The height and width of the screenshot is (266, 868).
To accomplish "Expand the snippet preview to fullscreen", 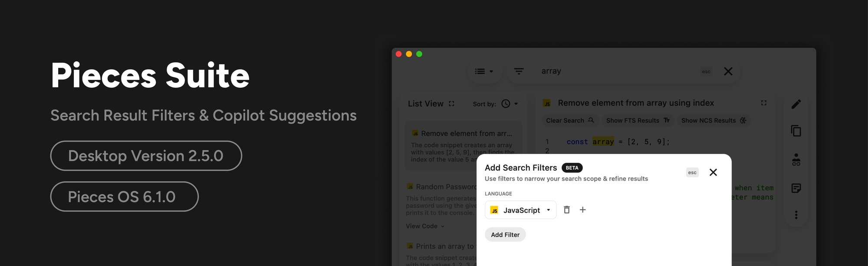I will [764, 103].
